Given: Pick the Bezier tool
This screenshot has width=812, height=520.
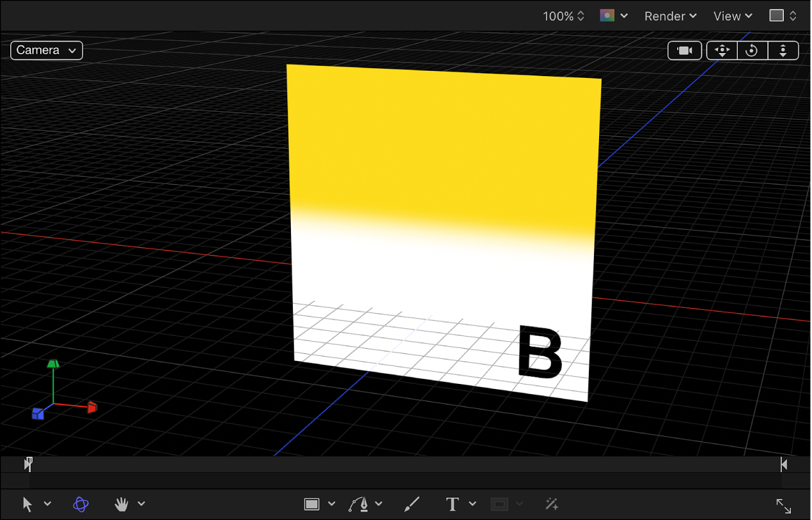Looking at the screenshot, I should [x=360, y=503].
